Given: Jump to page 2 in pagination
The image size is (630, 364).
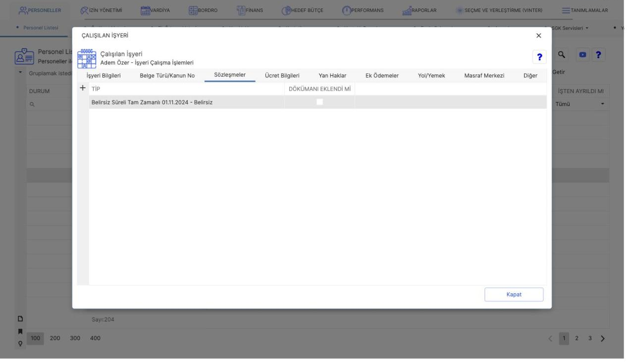Looking at the screenshot, I should pyautogui.click(x=576, y=338).
